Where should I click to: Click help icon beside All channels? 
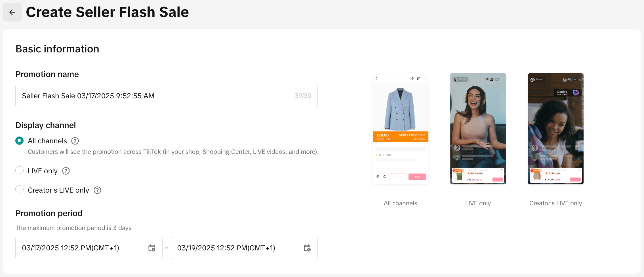(75, 141)
